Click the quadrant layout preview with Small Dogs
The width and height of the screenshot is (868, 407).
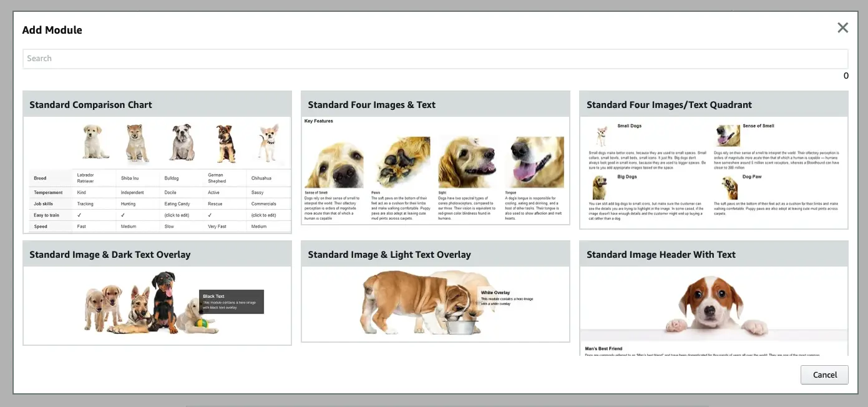(x=714, y=172)
